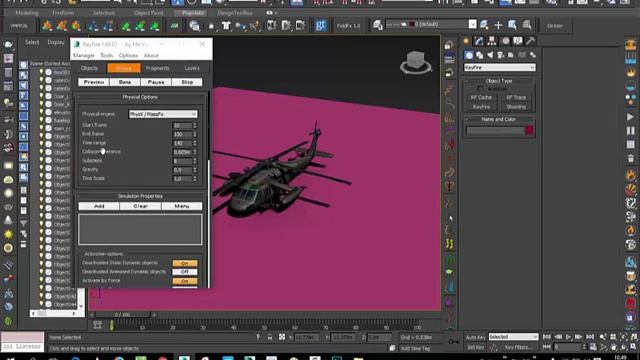Switch to the Objects tab in RayFire
The height and width of the screenshot is (360, 640).
(x=89, y=68)
